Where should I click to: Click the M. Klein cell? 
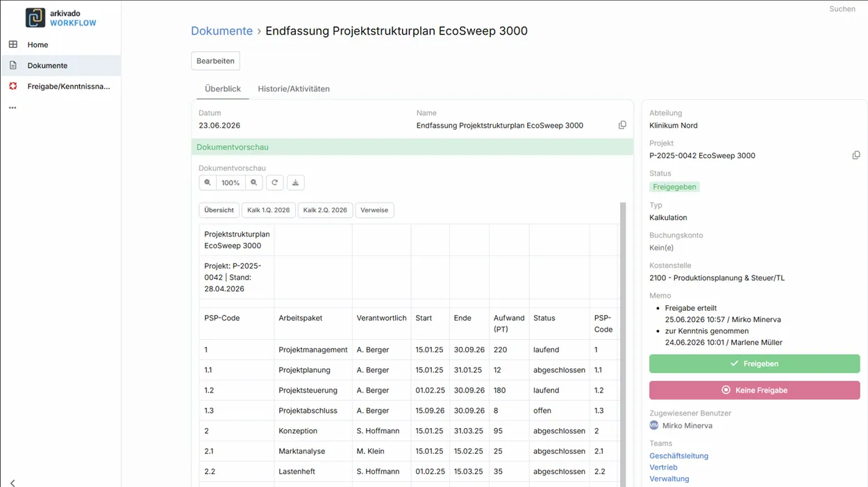[381, 451]
